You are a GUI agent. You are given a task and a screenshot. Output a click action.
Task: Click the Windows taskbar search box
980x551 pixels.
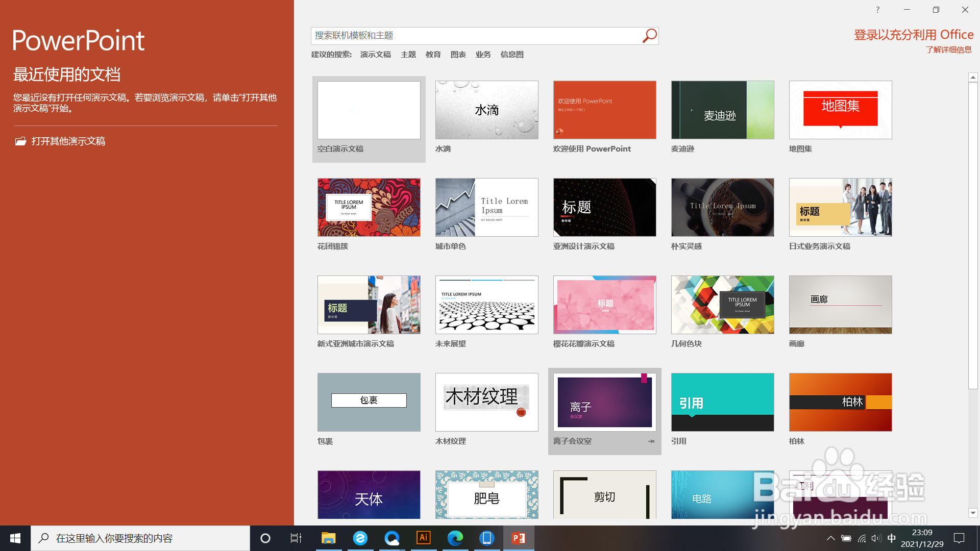[x=140, y=538]
